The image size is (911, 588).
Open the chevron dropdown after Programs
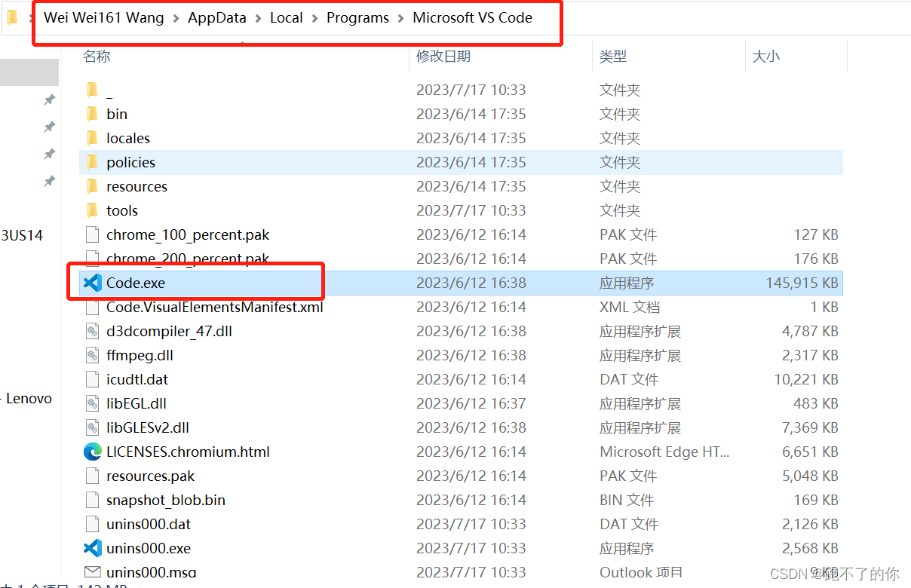click(400, 18)
